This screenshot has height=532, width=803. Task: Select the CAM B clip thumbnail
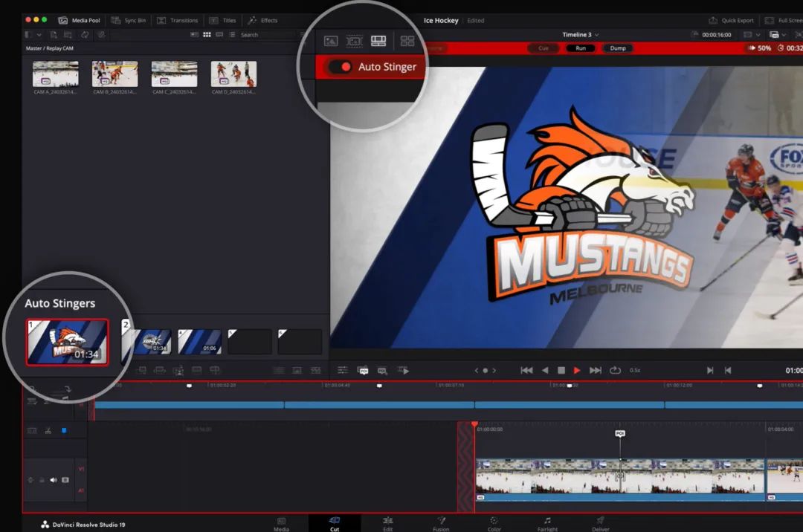115,74
